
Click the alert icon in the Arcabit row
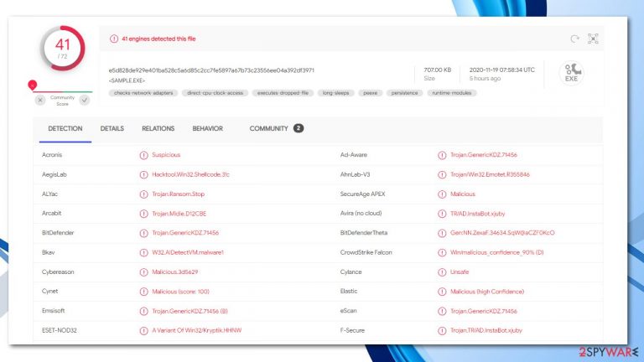[x=143, y=214]
